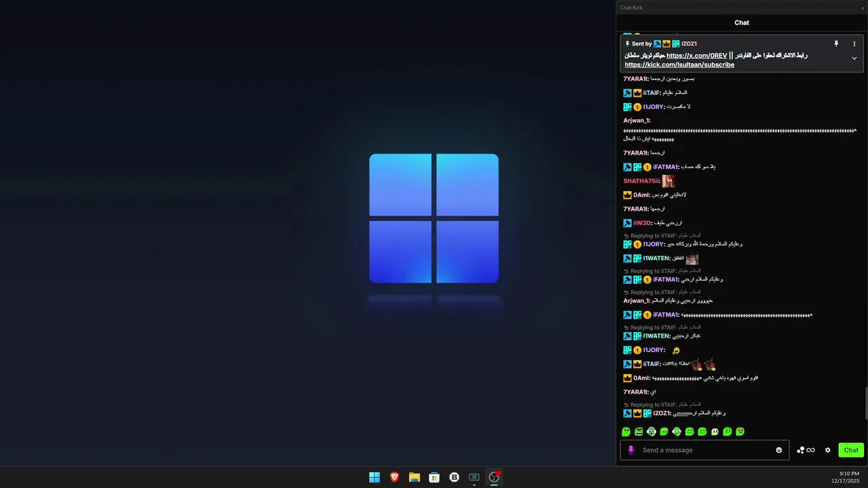Click the SHATHA75ii username
The width and height of the screenshot is (868, 488).
tap(642, 181)
